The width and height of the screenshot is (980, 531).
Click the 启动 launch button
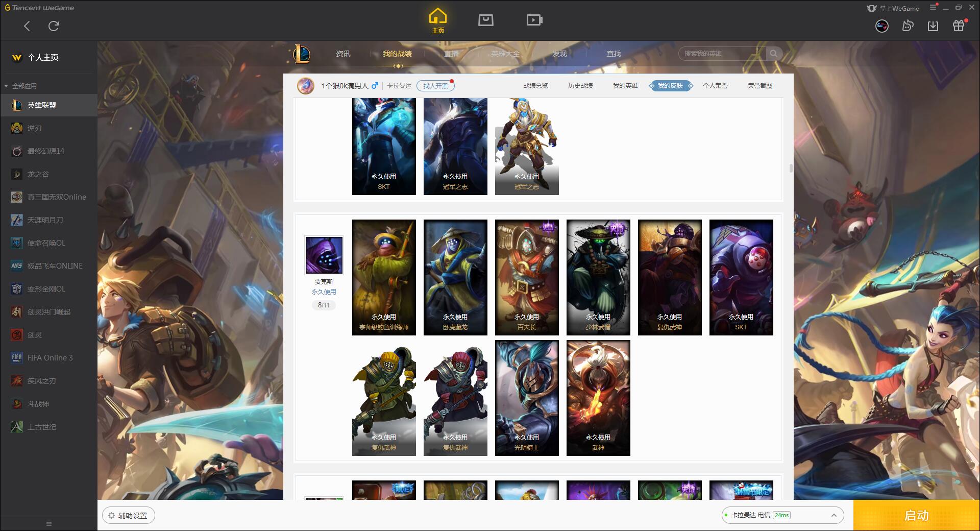[x=916, y=516]
